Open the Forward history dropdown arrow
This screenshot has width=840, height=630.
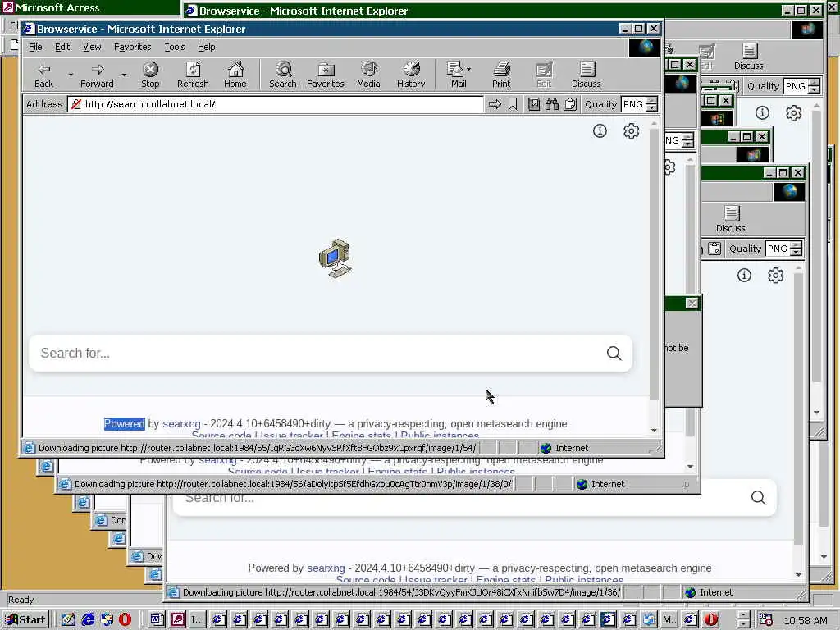click(124, 75)
